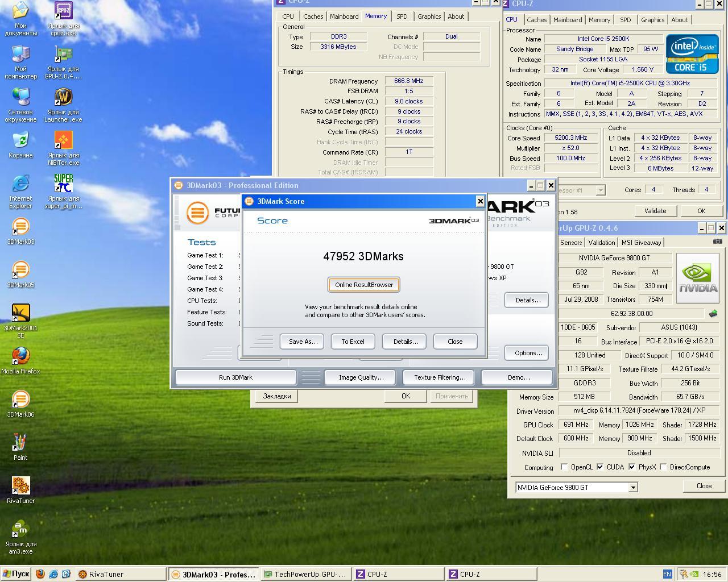Click the GPU name field NVIDIA GeForce 9800 GT
This screenshot has width=728, height=582.
pos(615,258)
